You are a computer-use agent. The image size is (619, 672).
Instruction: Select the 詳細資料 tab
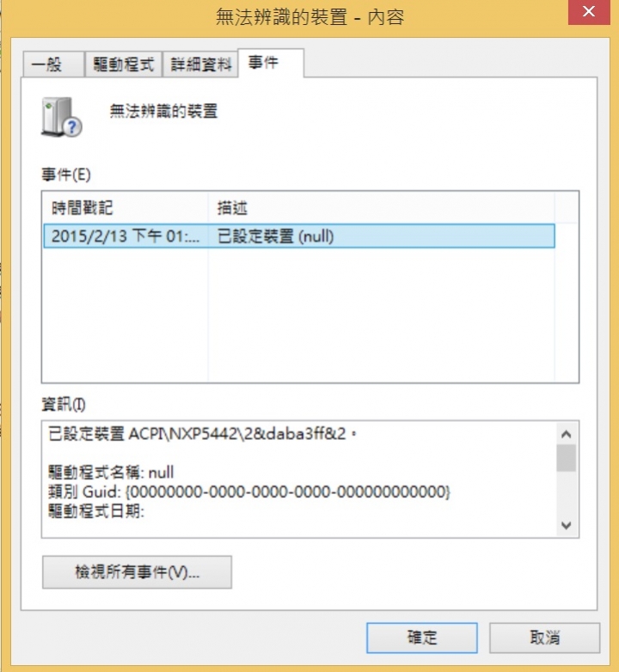[200, 64]
